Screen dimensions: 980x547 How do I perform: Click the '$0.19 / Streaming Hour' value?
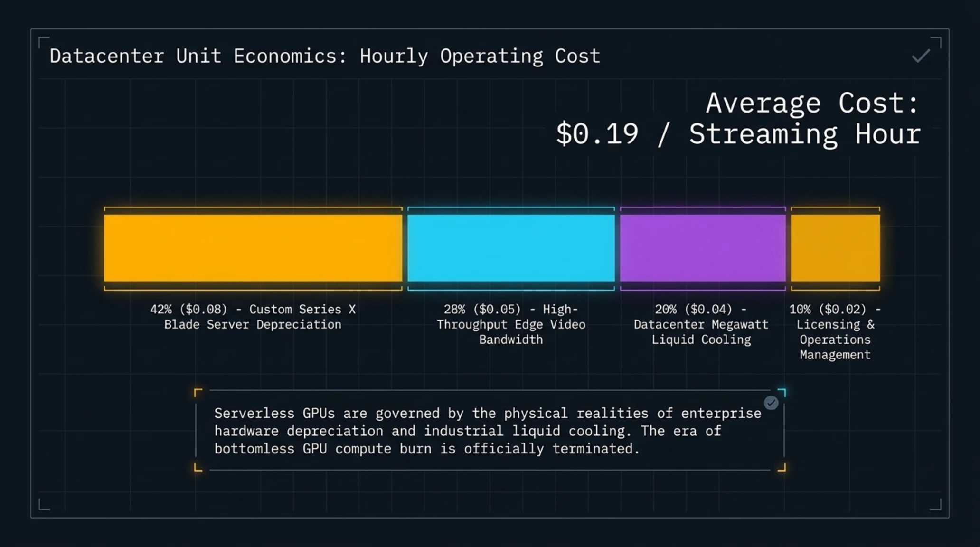[738, 134]
